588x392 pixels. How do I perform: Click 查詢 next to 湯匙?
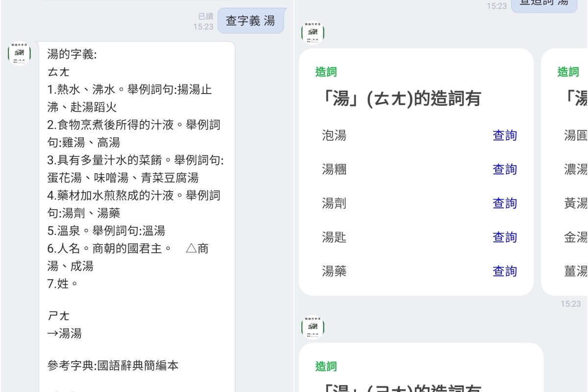(505, 237)
